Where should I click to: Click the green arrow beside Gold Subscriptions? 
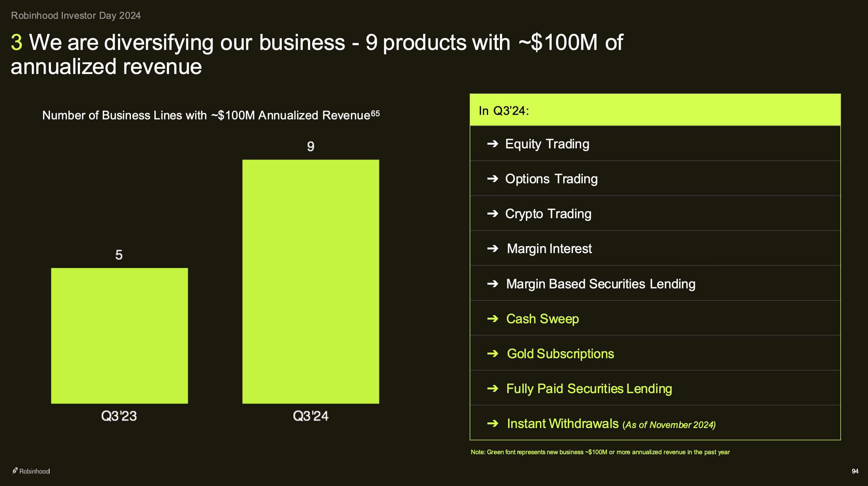pyautogui.click(x=493, y=353)
